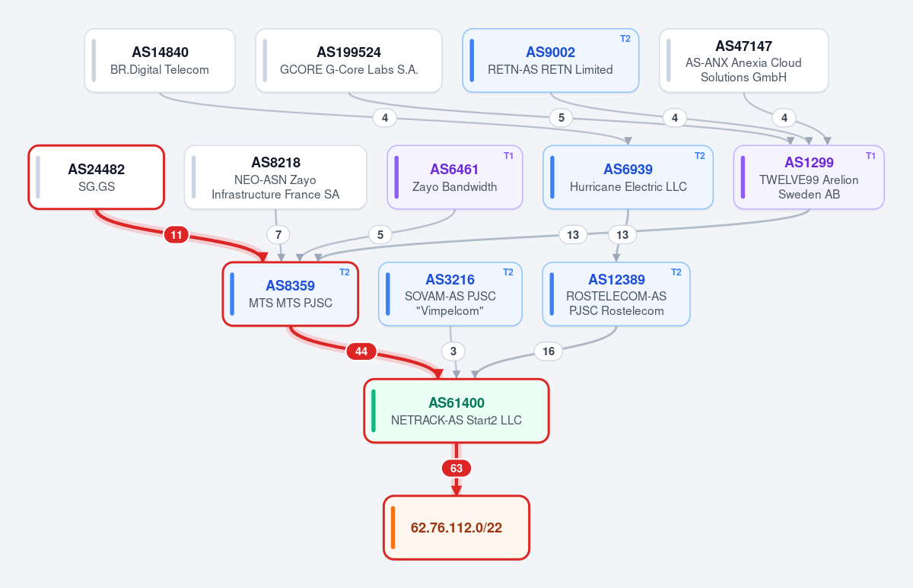Open the AS12389 Rostelecom node
Viewport: 913px width, 588px height.
tap(616, 294)
